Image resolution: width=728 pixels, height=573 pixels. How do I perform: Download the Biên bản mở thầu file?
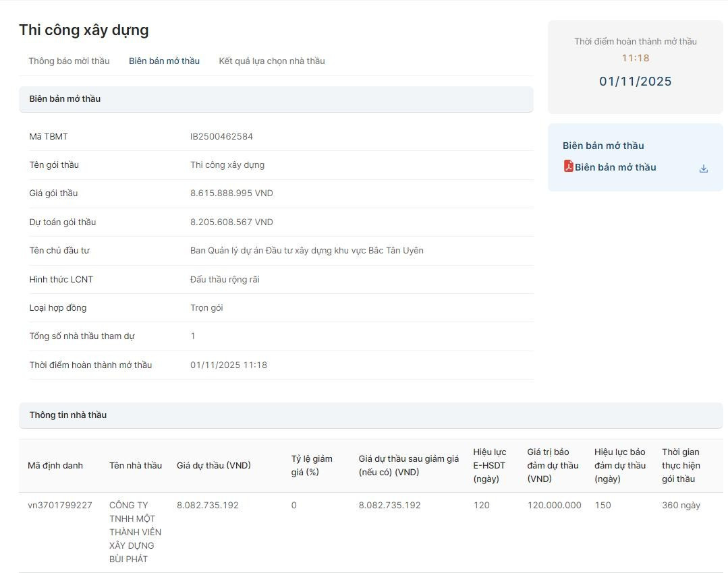click(703, 169)
